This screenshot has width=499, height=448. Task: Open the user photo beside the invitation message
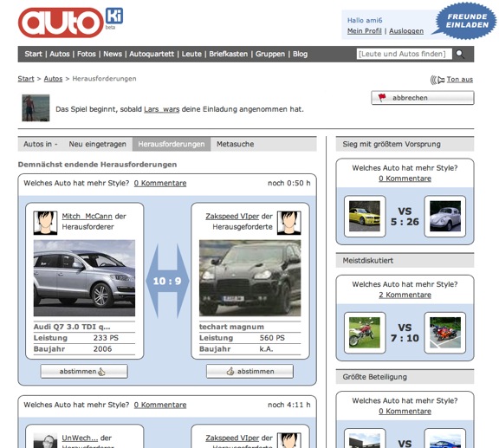coord(36,108)
